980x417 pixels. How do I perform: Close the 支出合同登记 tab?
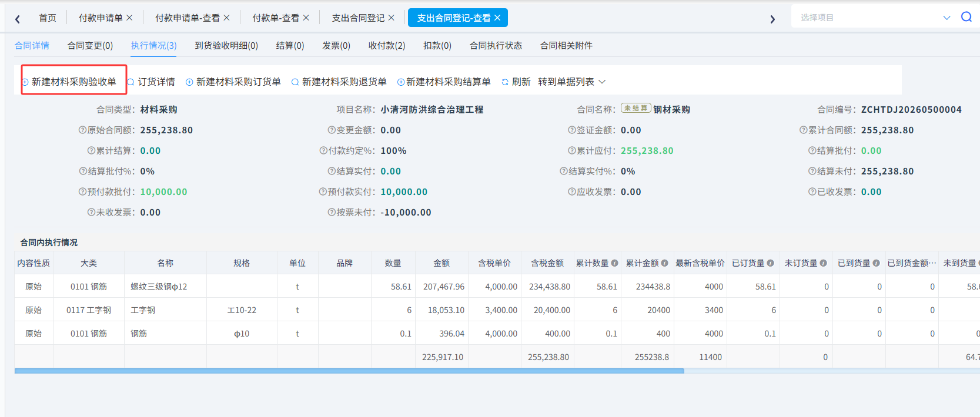391,18
